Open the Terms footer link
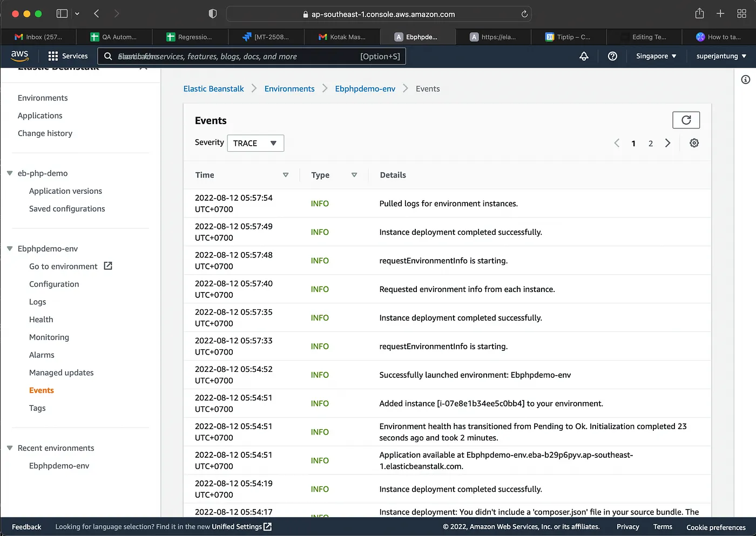Screen dimensions: 756x536 coord(663,527)
